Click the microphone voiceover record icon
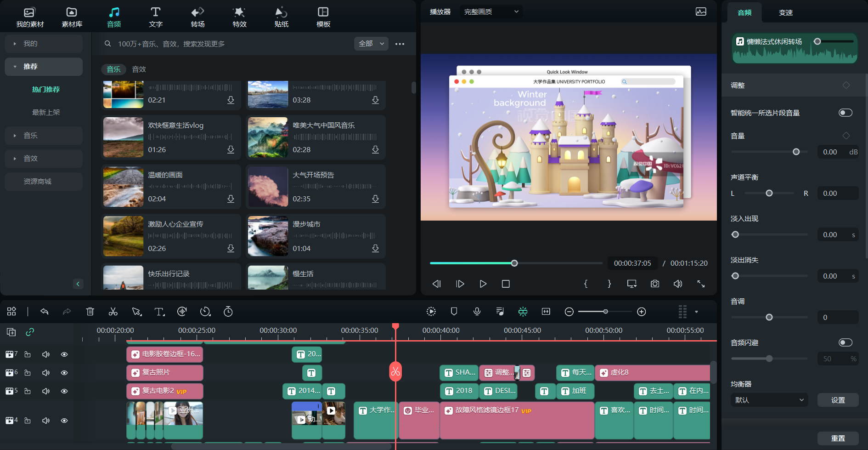 [x=477, y=312]
